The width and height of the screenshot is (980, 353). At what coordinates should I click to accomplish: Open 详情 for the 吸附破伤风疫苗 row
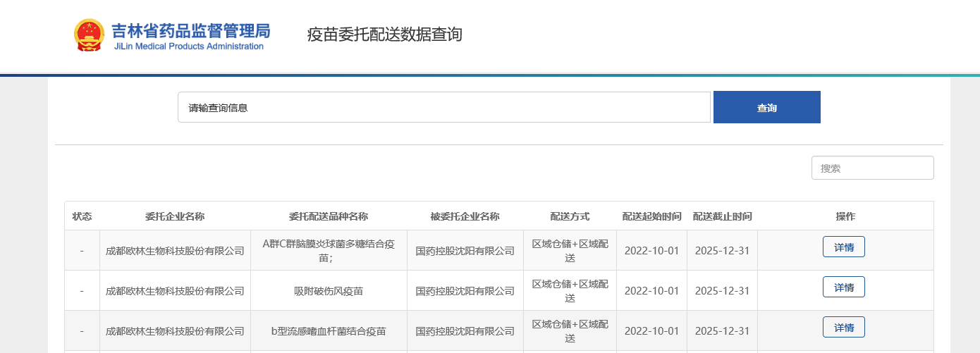coord(843,287)
